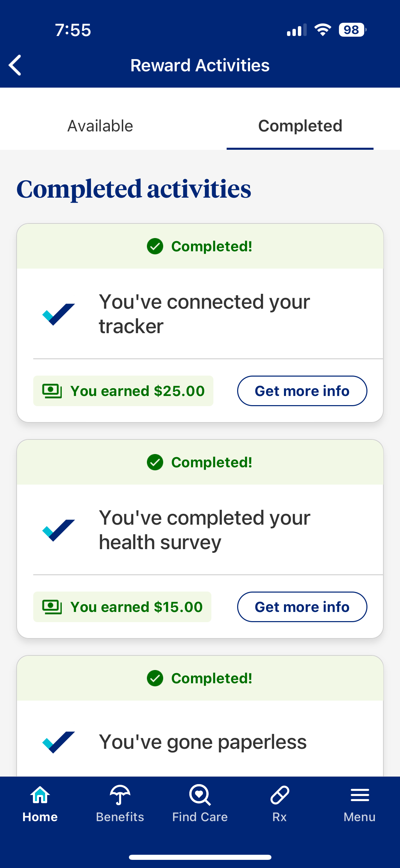Get more info on tracker reward

[302, 391]
